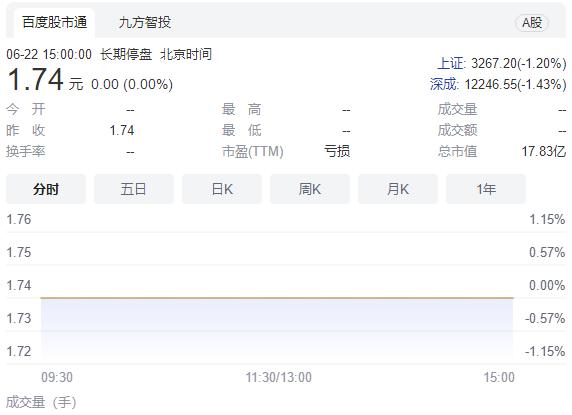
Task: Click the 长期停盘 status text
Action: pyautogui.click(x=126, y=55)
